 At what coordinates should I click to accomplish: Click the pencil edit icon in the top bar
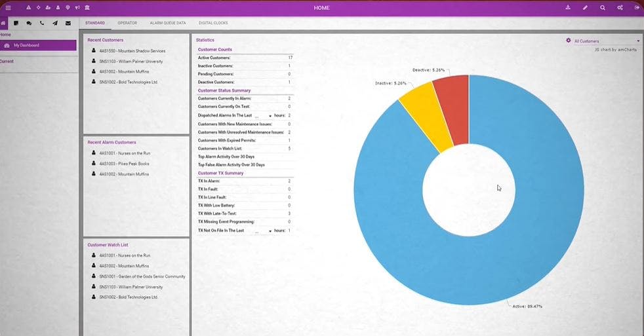585,7
